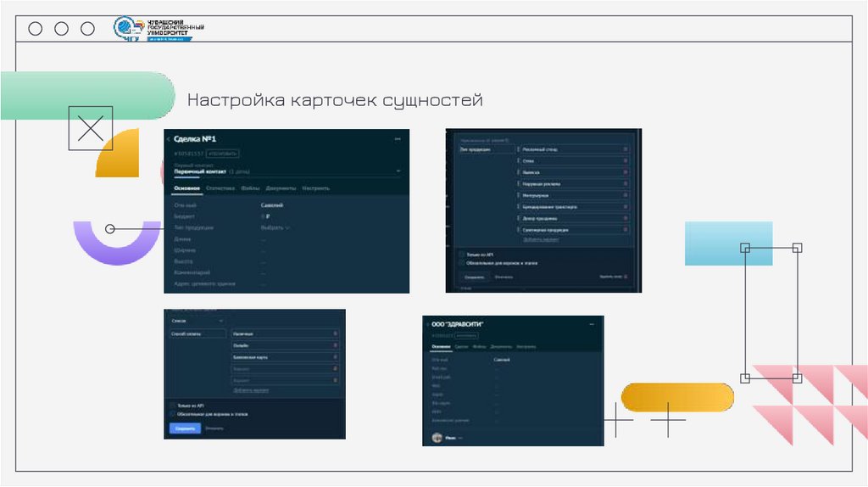Open the Список field type dropdown
The image size is (868, 487).
pyautogui.click(x=197, y=321)
